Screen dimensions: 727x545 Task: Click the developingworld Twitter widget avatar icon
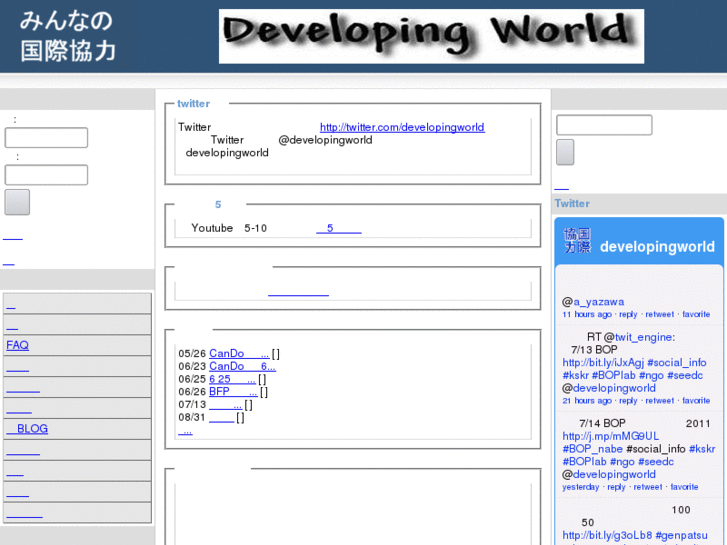pos(577,240)
